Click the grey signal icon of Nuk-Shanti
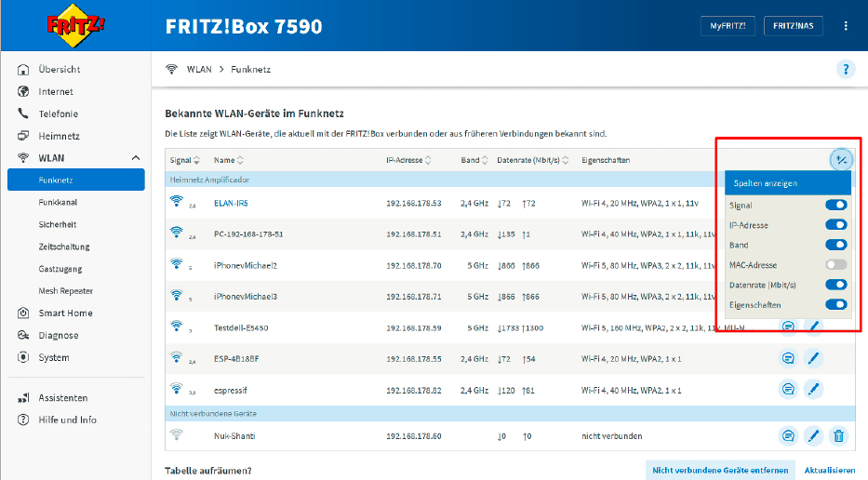The width and height of the screenshot is (868, 480). point(177,434)
